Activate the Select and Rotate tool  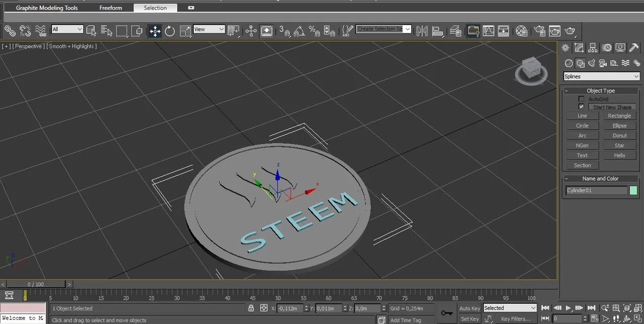click(x=170, y=31)
